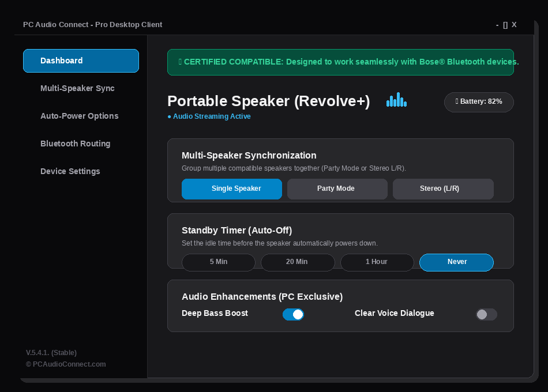This screenshot has width=548, height=392.
Task: Set standby timer to Never
Action: (456, 262)
